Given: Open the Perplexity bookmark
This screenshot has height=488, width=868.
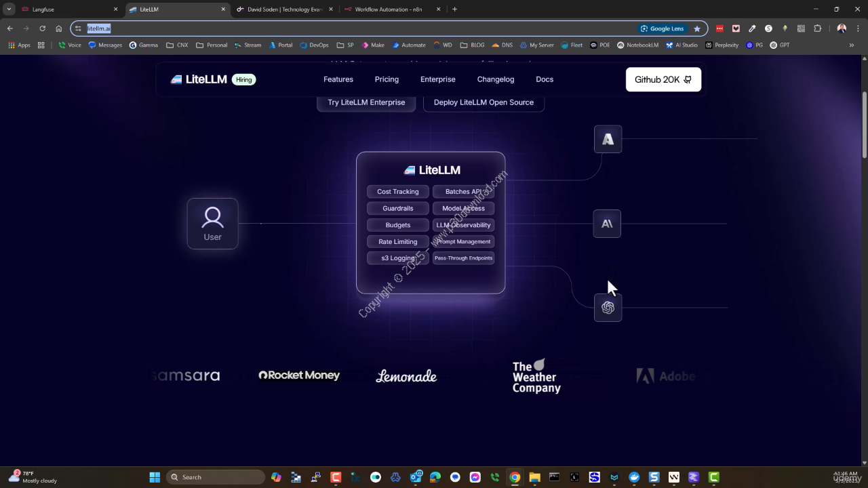Looking at the screenshot, I should click(x=722, y=45).
